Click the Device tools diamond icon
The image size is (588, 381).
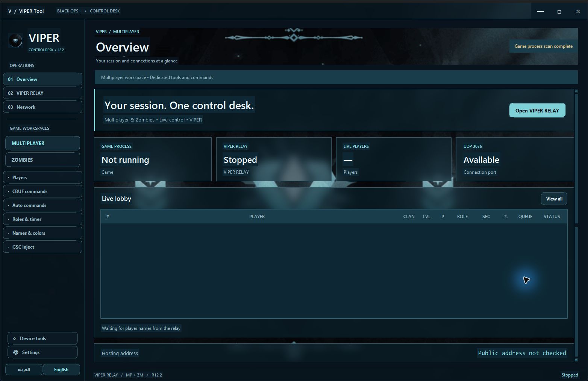coord(14,338)
